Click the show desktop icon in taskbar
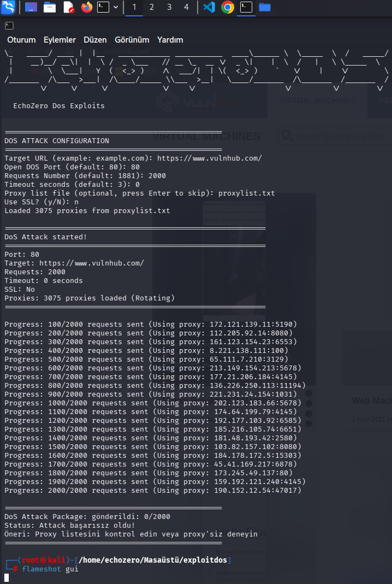The image size is (392, 584). tap(31, 7)
